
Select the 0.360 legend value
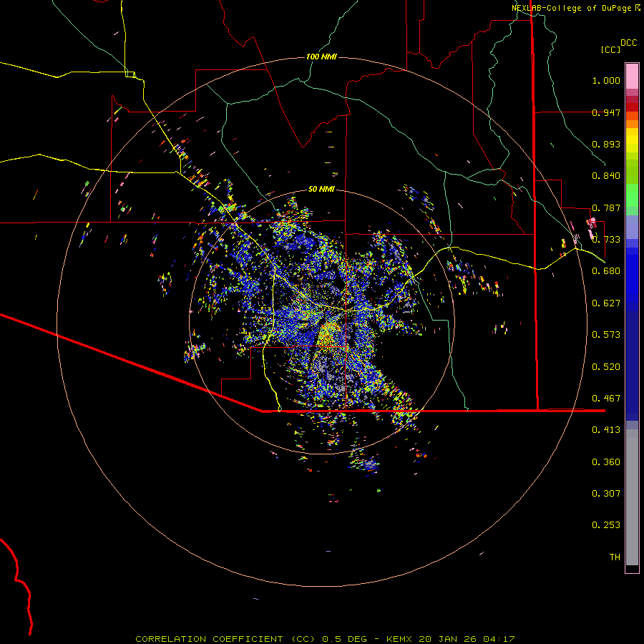[x=606, y=462]
